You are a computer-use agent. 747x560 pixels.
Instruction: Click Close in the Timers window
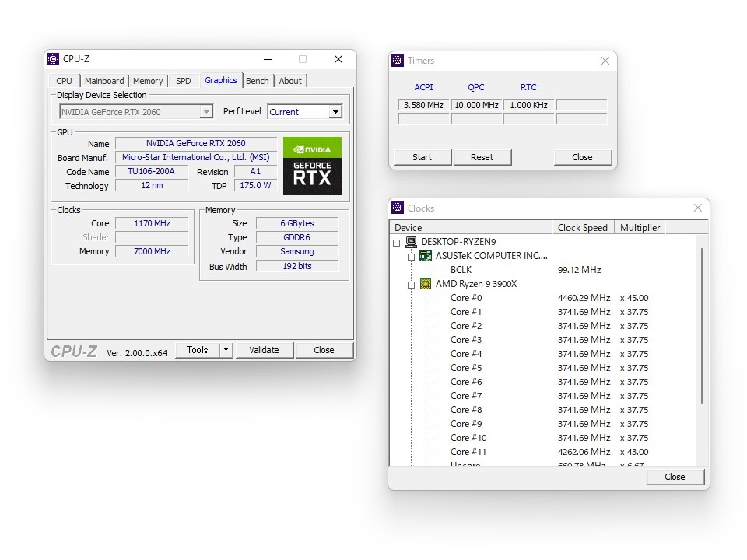click(x=582, y=157)
